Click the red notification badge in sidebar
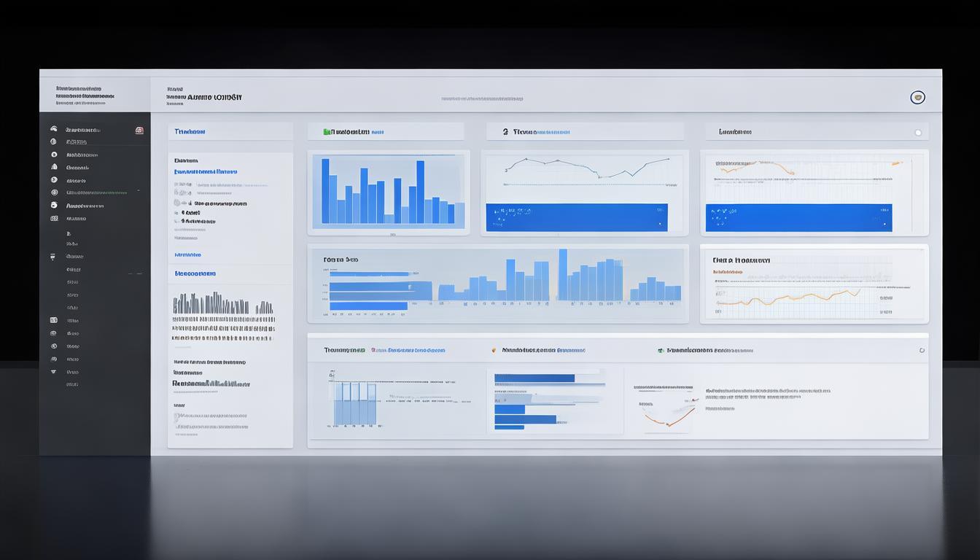Screen dimensions: 980x560 (x=139, y=131)
